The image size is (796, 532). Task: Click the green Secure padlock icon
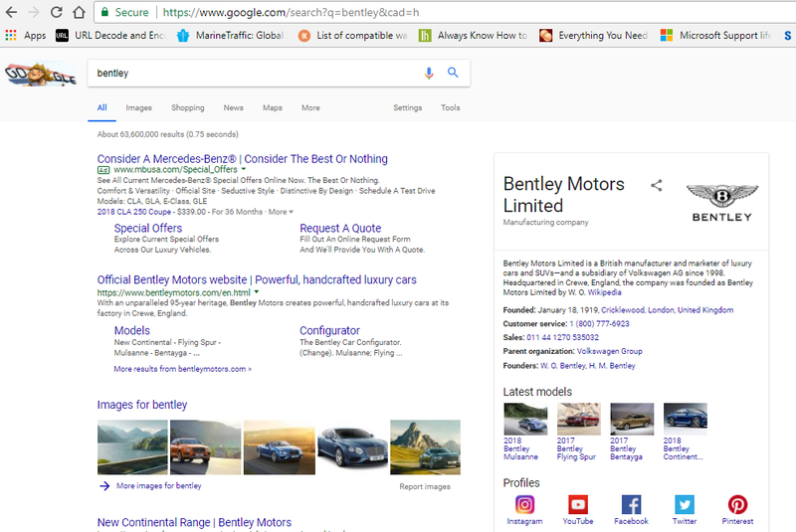point(104,12)
